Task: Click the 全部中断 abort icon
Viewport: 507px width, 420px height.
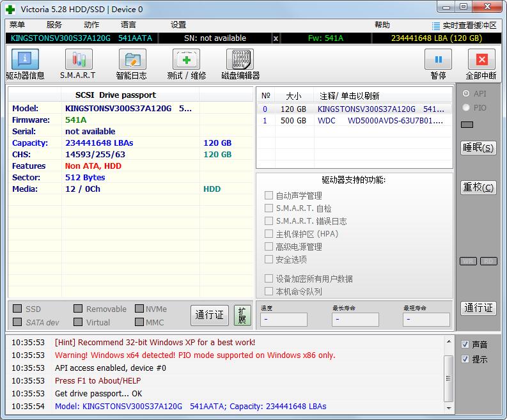Action: point(481,60)
